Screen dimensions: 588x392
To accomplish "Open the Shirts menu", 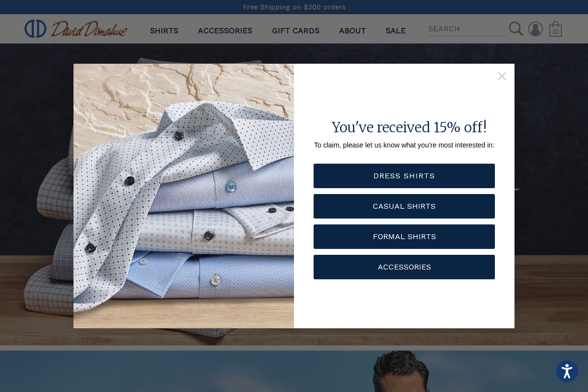I will (164, 31).
